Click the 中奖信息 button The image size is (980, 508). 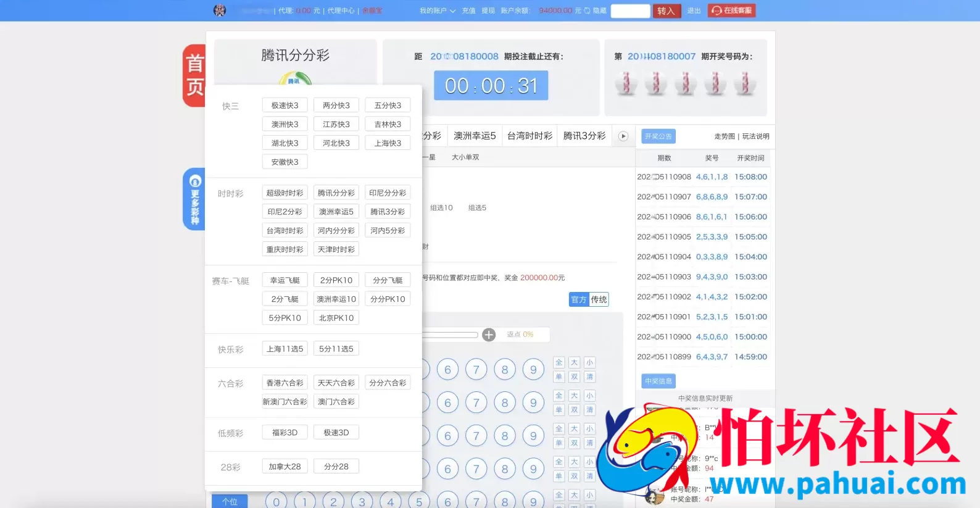tap(658, 381)
